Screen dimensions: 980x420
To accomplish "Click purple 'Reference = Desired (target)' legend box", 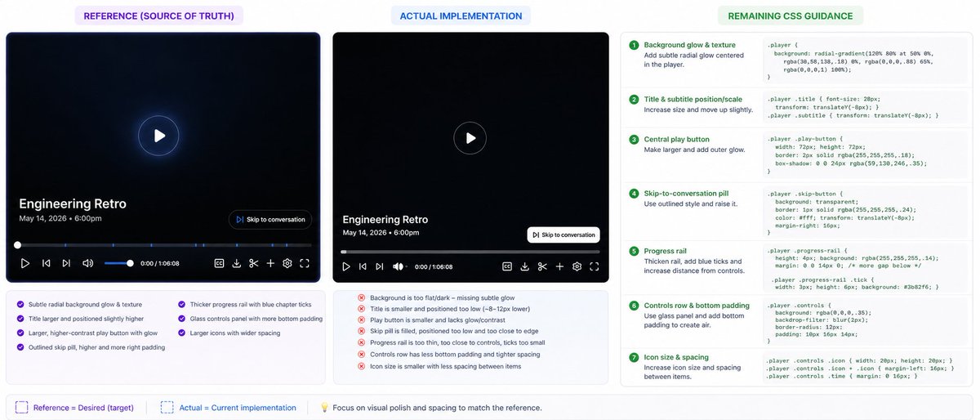I will tap(22, 407).
